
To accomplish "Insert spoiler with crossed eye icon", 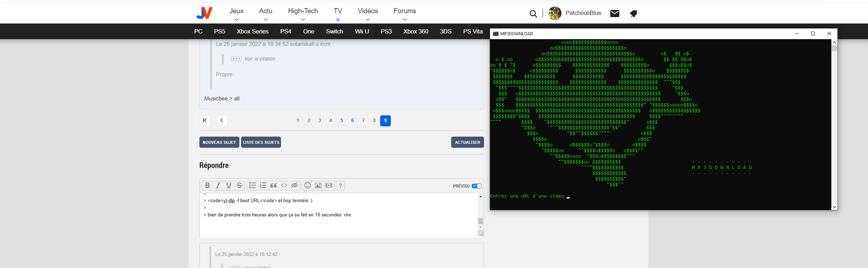I will tap(294, 185).
